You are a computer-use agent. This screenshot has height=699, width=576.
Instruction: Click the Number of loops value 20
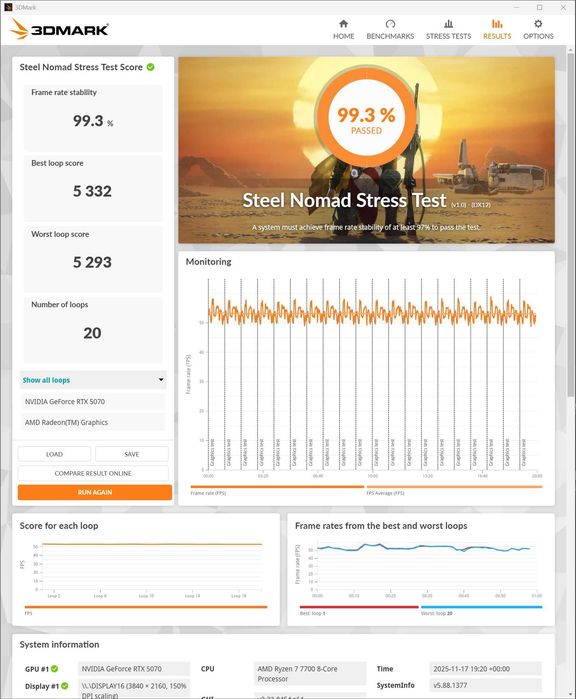pyautogui.click(x=92, y=333)
